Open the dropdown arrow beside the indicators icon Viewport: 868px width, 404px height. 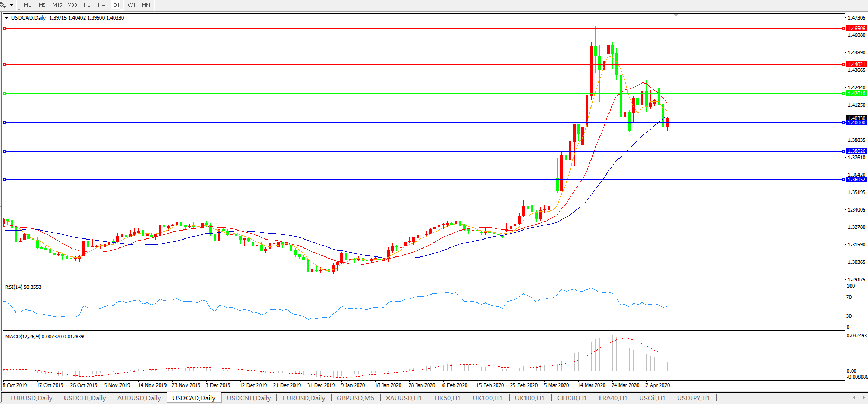tap(11, 5)
